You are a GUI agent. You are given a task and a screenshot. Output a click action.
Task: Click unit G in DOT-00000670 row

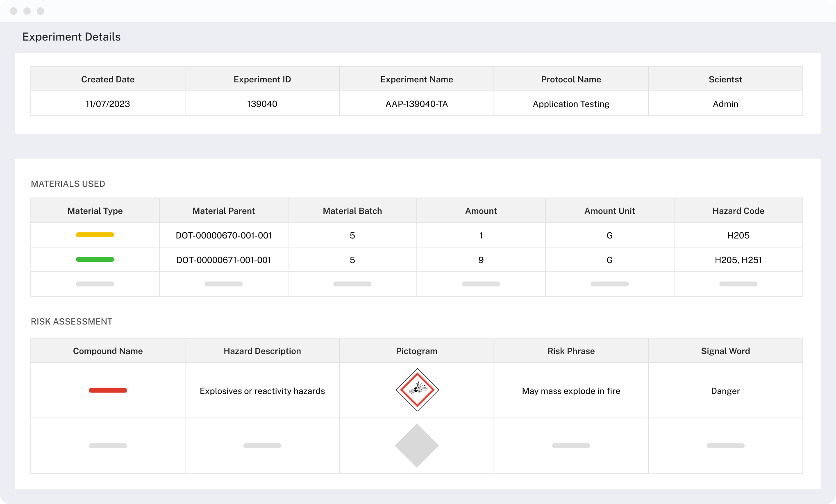610,235
